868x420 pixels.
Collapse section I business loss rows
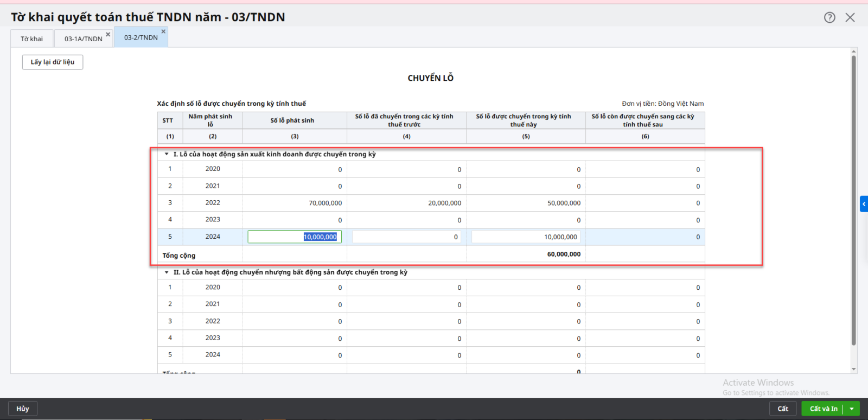(x=167, y=154)
